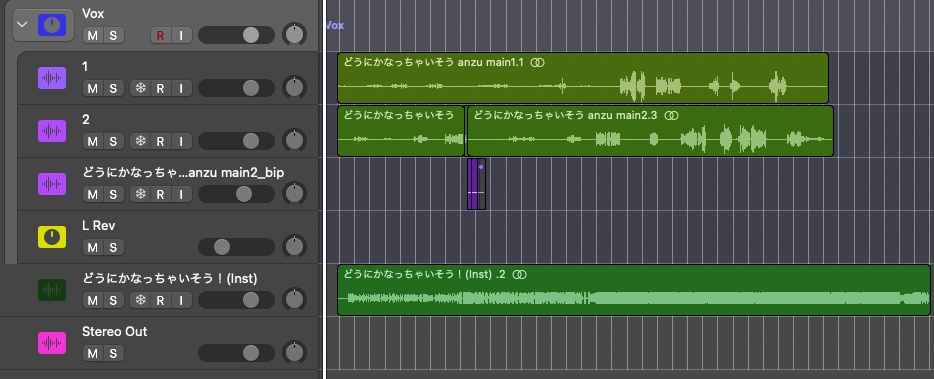
Task: Click anzu main2_bip track pan knob
Action: click(x=294, y=194)
